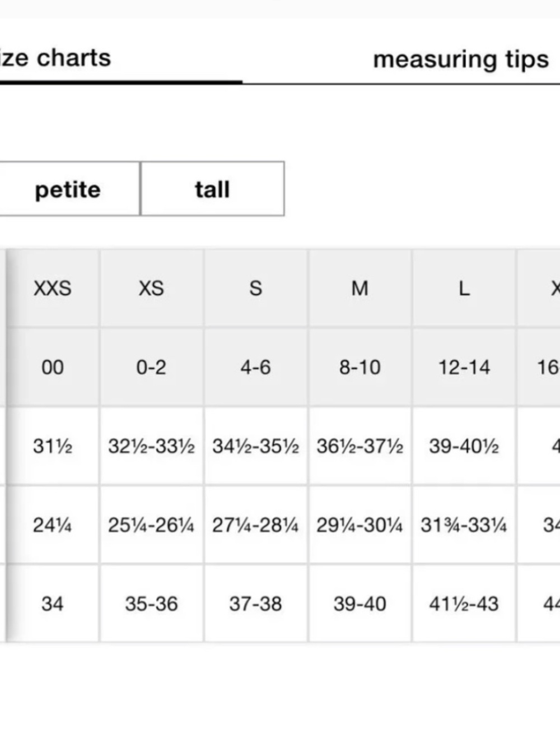Open the measuring tips tab
The height and width of the screenshot is (747, 560).
tap(460, 59)
